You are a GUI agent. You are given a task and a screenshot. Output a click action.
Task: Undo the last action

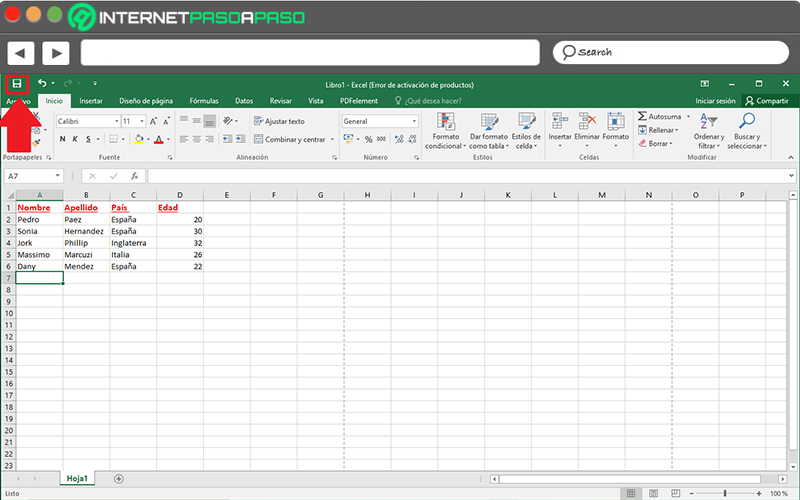coord(42,83)
